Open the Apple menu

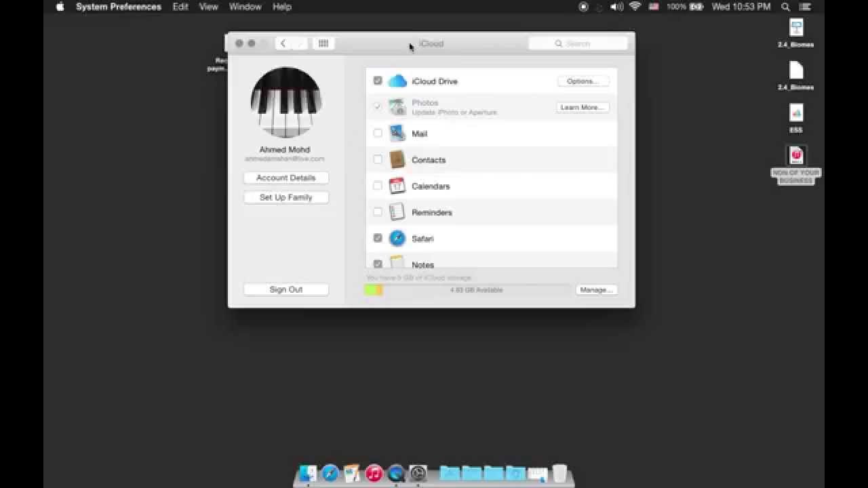click(60, 7)
